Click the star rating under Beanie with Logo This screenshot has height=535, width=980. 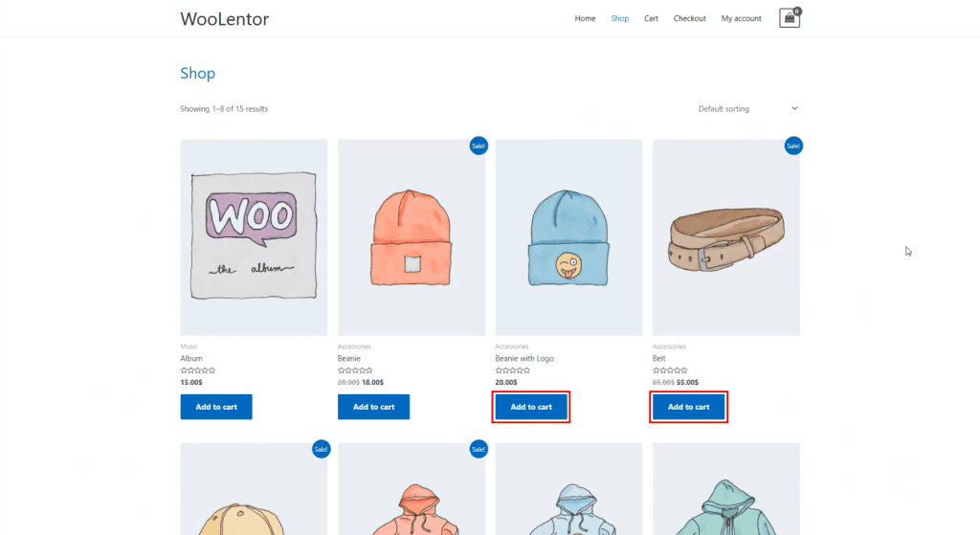point(513,370)
